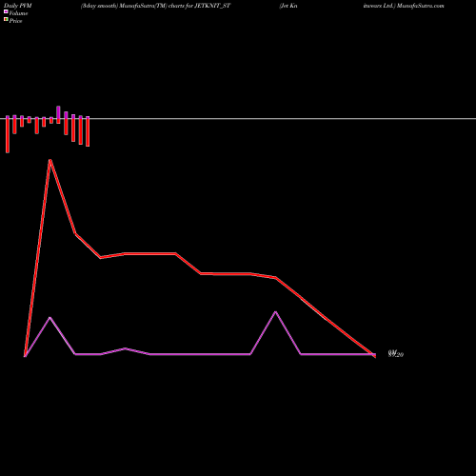This screenshot has width=476, height=476.
Task: Click the Price legend swatch
Action: coord(6,19)
